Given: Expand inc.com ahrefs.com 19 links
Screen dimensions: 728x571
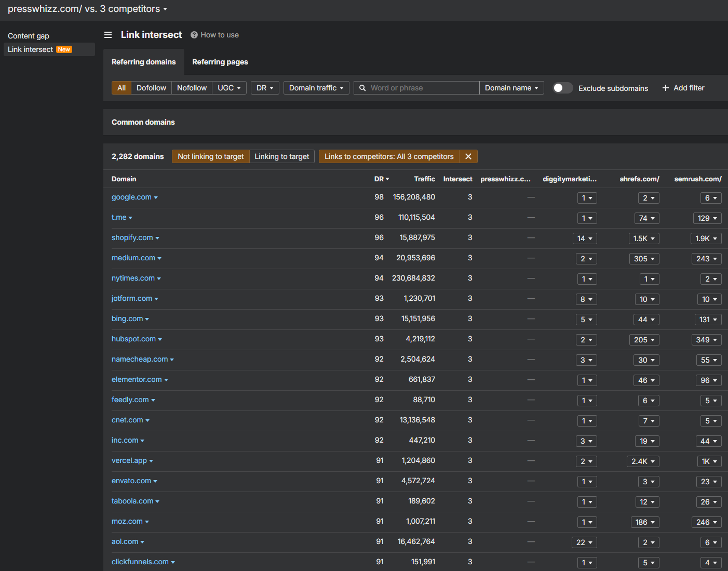Looking at the screenshot, I should (x=647, y=441).
